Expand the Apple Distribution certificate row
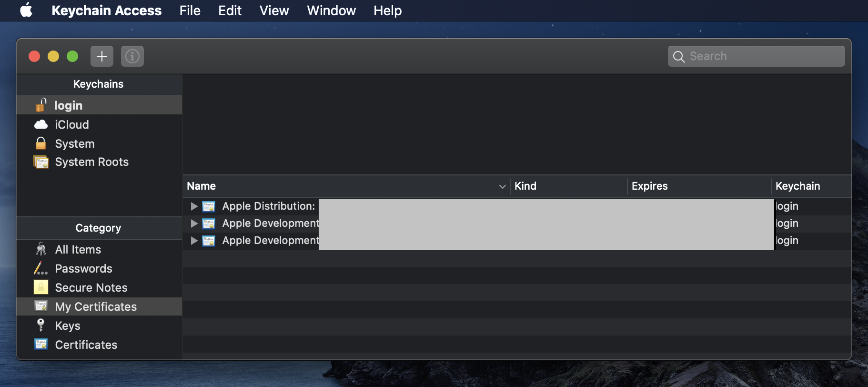The image size is (868, 387). point(194,206)
